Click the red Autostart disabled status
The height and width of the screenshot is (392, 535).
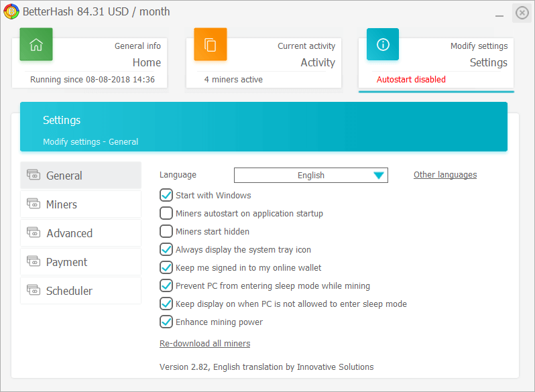411,80
